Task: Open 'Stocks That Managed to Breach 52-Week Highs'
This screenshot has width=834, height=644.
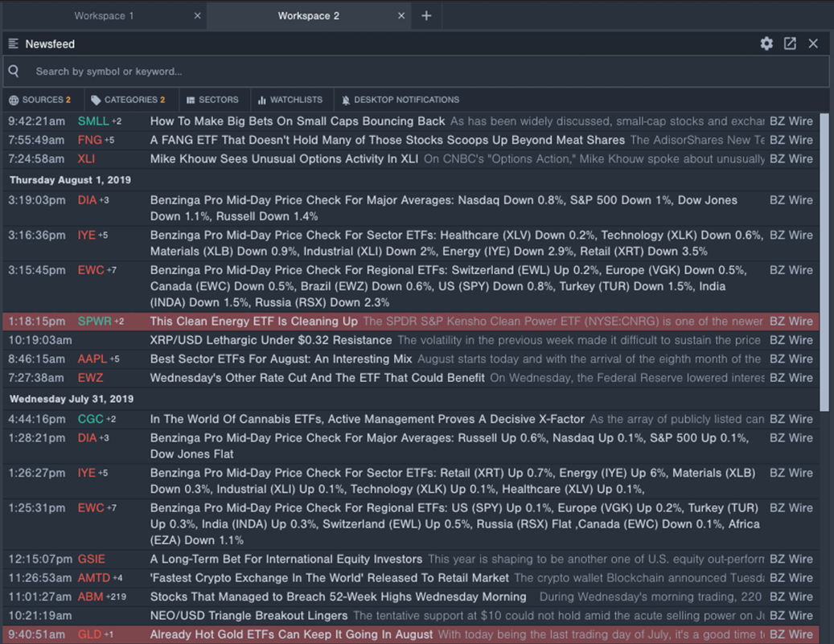Action: click(339, 597)
